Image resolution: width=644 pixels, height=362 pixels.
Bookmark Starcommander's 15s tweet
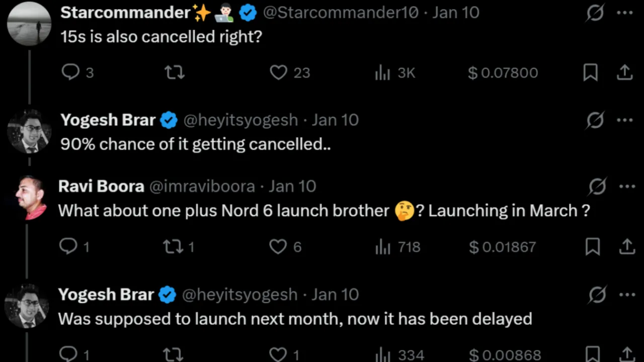click(590, 73)
